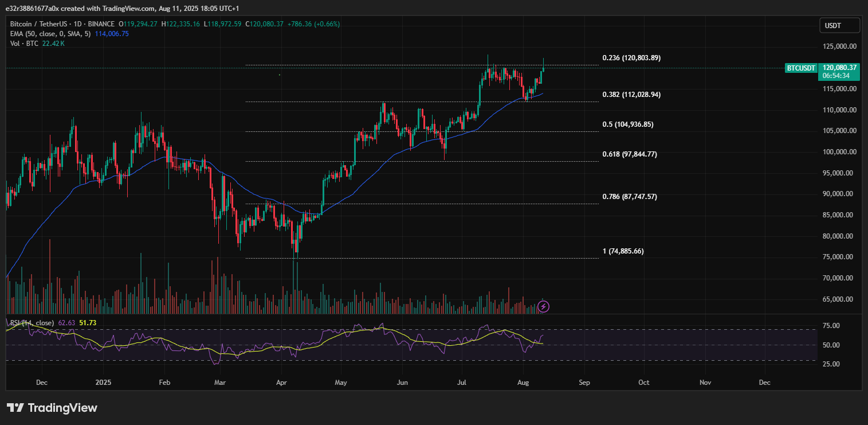
Task: Click the 125,000.00 price axis label
Action: point(840,47)
